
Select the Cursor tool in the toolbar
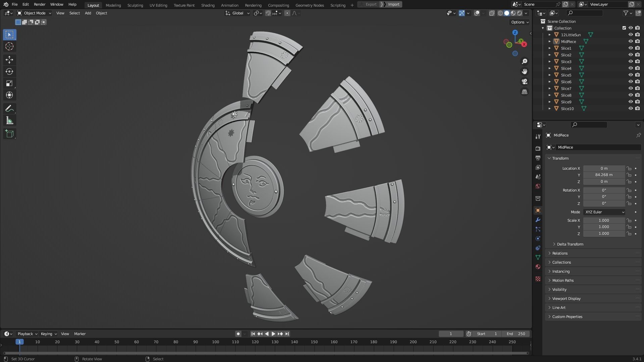click(9, 46)
